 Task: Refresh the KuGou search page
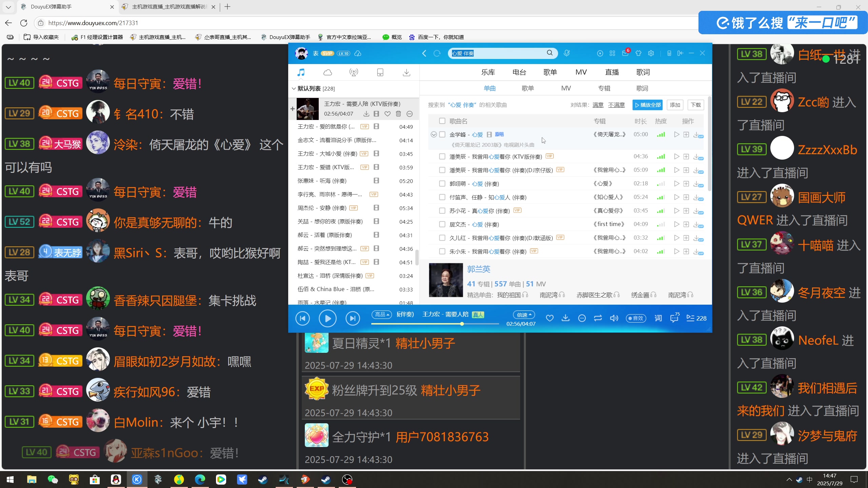[437, 53]
